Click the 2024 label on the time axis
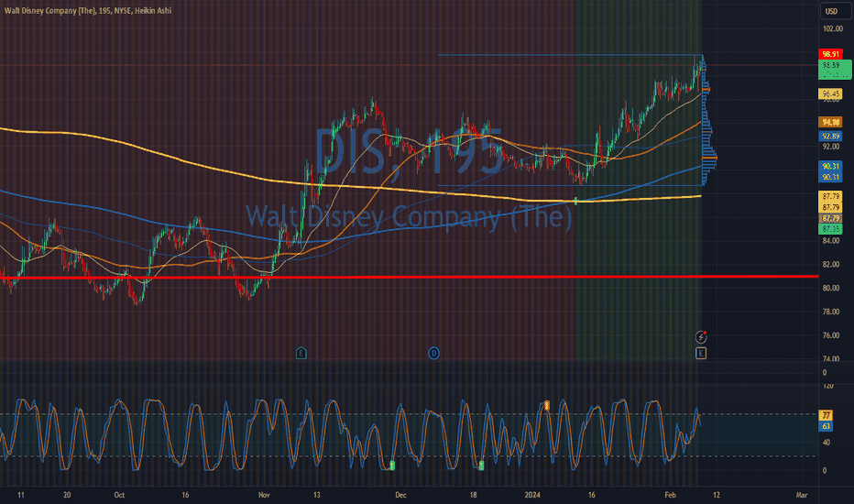854x504 pixels. tap(532, 495)
